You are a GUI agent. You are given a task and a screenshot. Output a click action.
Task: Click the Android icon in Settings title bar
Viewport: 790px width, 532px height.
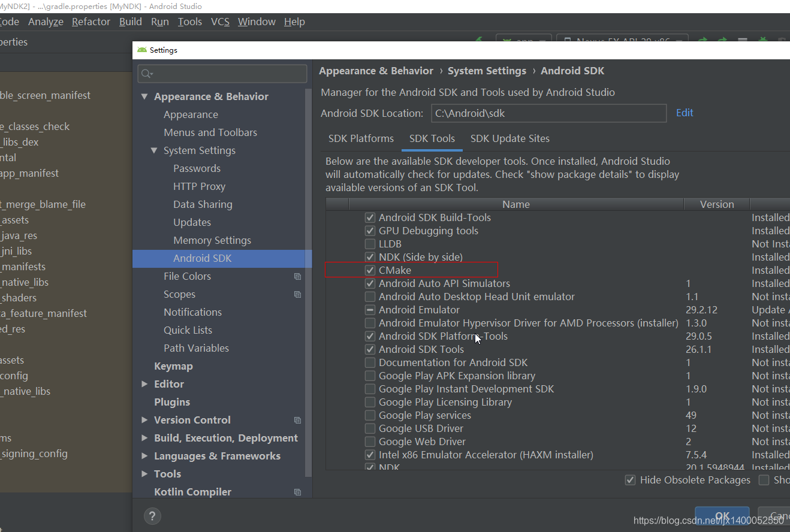click(142, 50)
